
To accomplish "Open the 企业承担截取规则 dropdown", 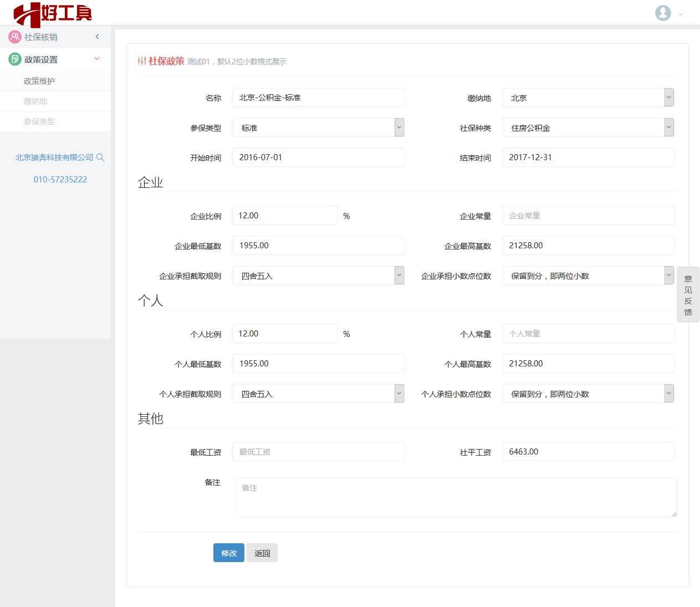I will 318,276.
